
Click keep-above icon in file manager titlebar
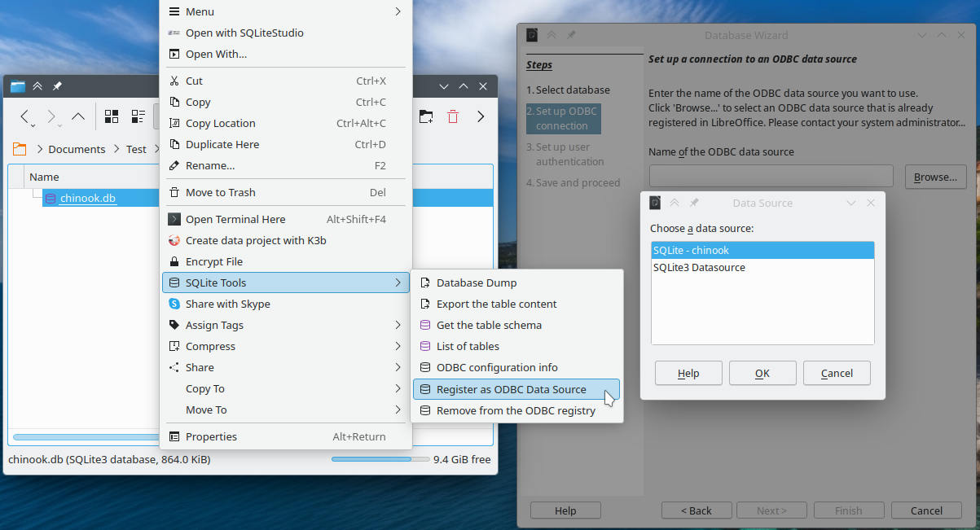point(37,86)
